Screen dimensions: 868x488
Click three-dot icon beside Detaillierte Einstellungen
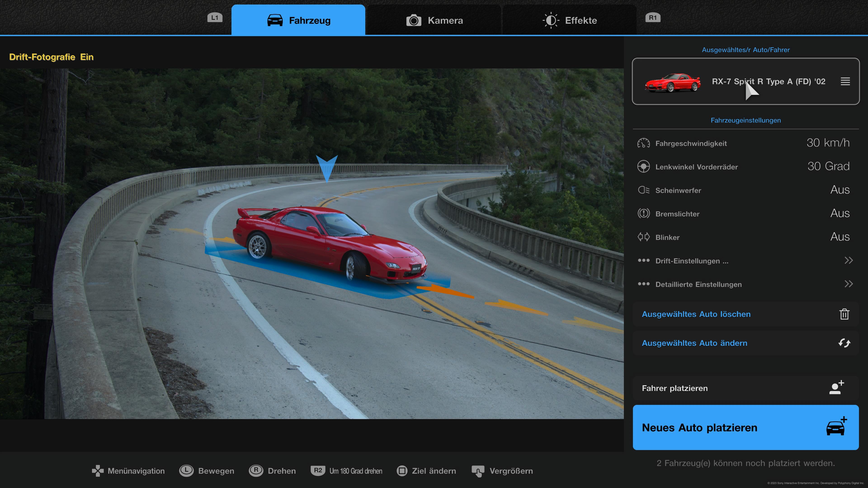coord(643,284)
